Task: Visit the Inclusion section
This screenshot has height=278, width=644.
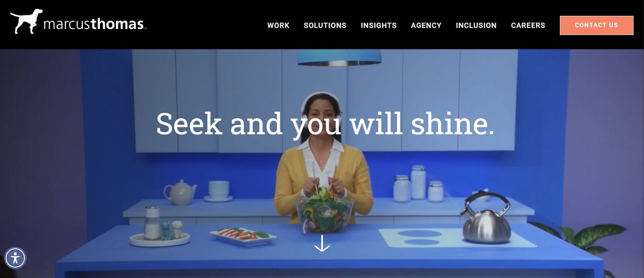Action: (476, 25)
